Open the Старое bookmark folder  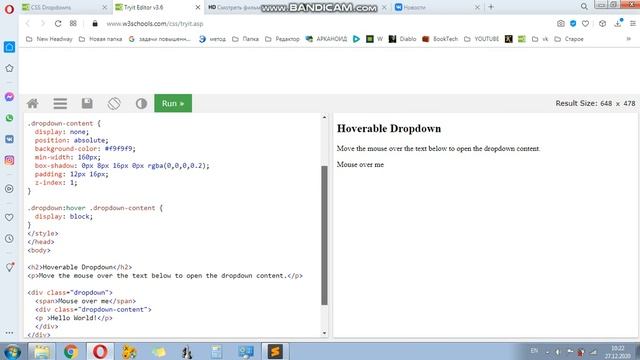click(569, 39)
